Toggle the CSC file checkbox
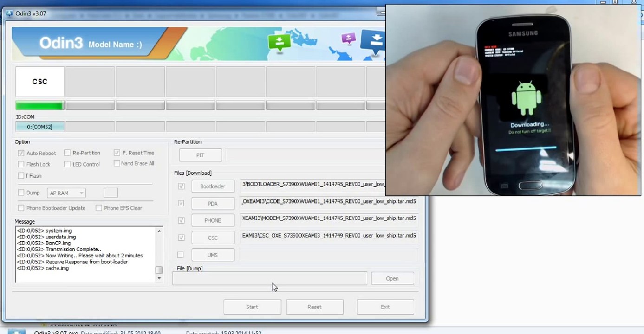The image size is (644, 334). [181, 238]
